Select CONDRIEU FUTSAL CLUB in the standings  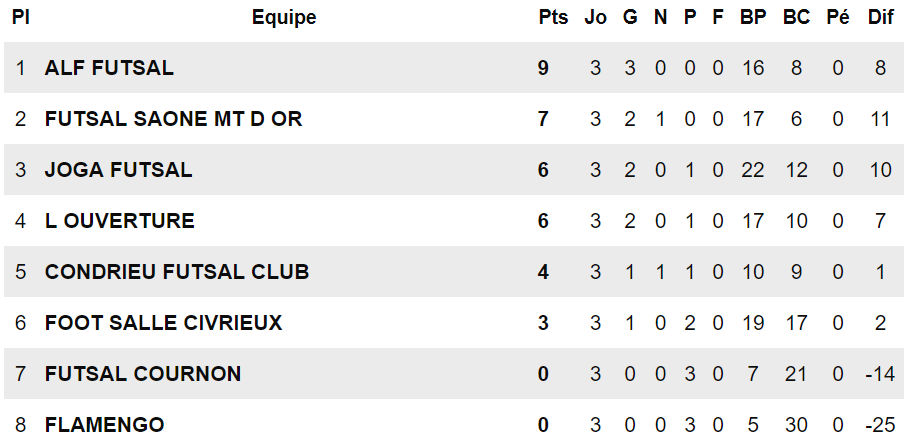click(x=177, y=272)
